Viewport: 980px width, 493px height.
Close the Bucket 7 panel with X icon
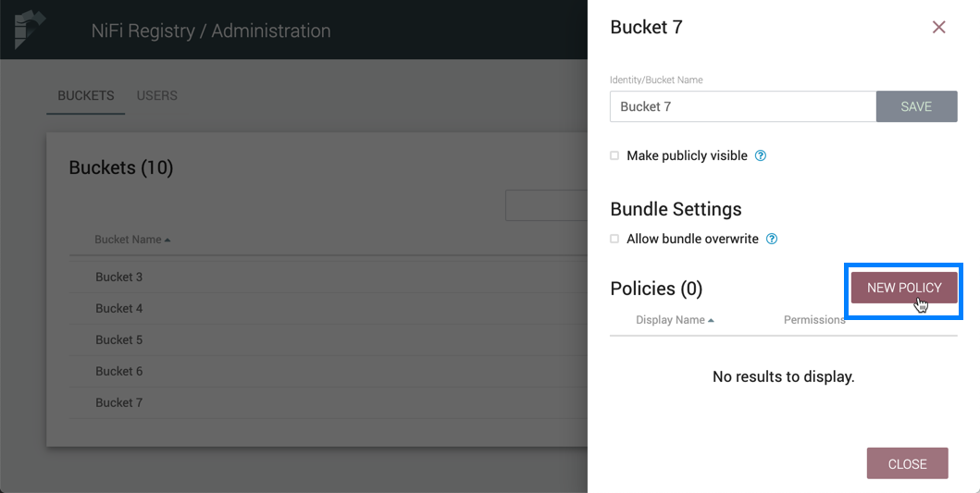tap(938, 28)
